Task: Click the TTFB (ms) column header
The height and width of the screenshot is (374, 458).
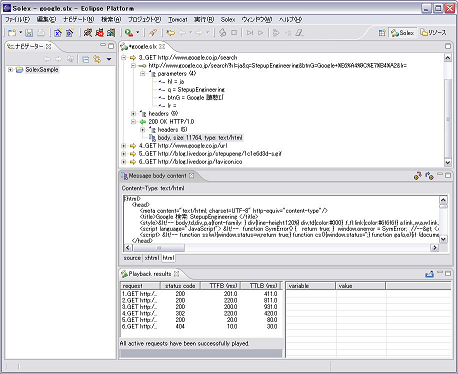Action: 221,286
